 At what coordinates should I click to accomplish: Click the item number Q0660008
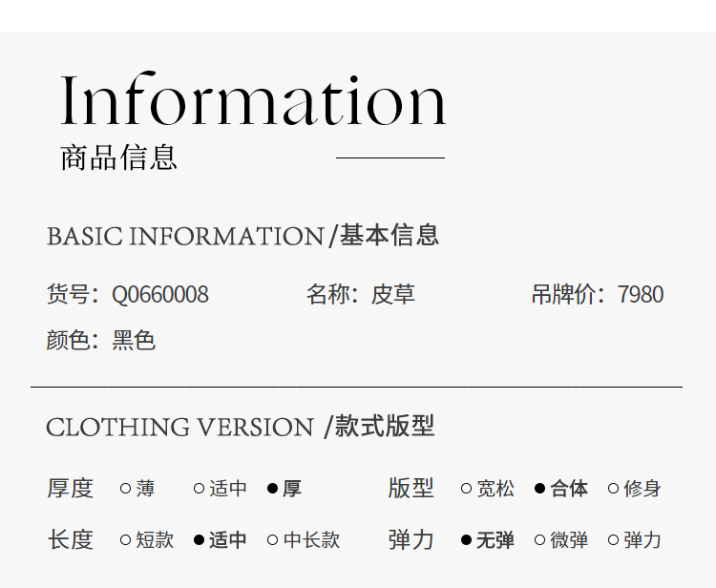click(x=160, y=294)
